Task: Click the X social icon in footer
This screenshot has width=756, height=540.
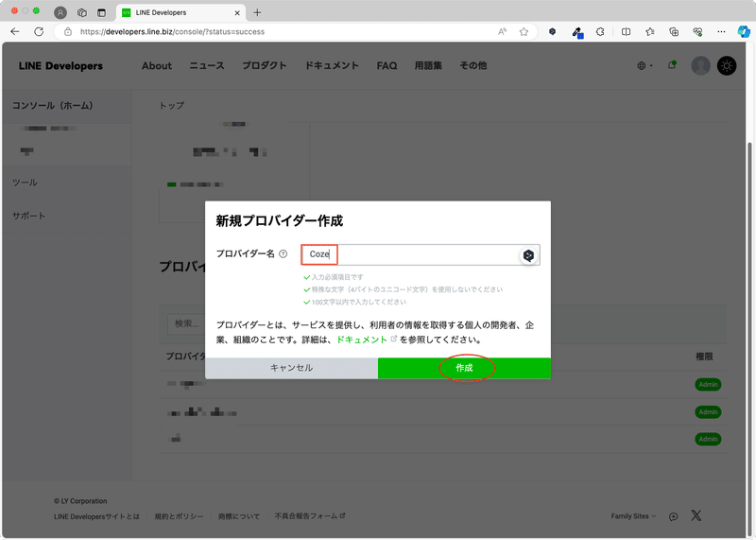Action: [x=696, y=515]
